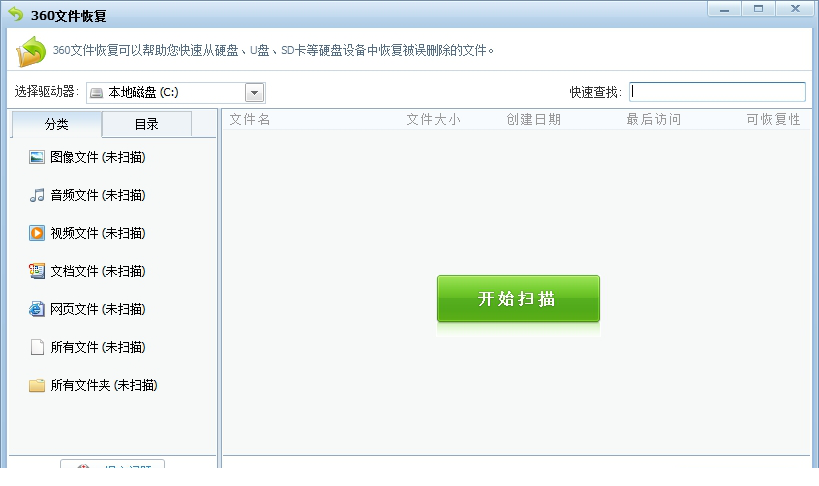
Task: Click the document files icon
Action: click(37, 271)
